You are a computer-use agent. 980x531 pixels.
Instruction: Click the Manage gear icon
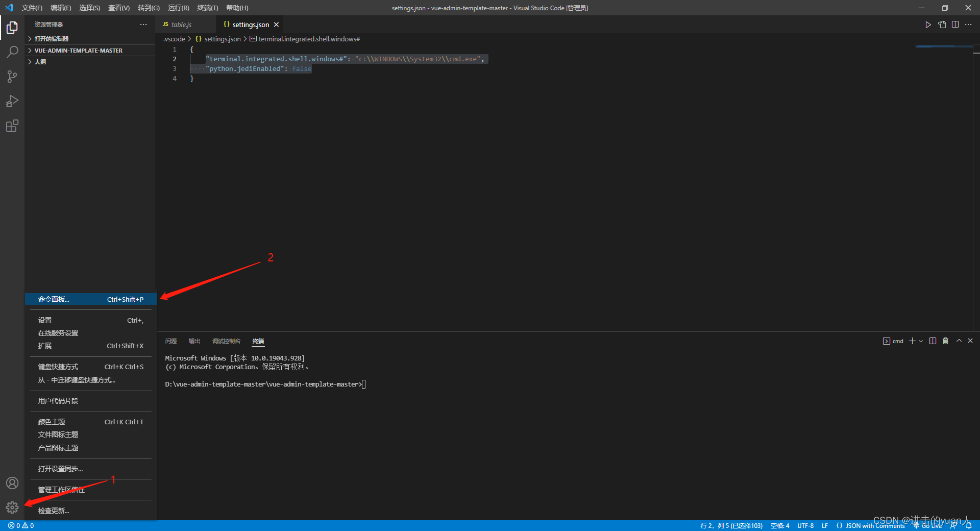pyautogui.click(x=12, y=508)
